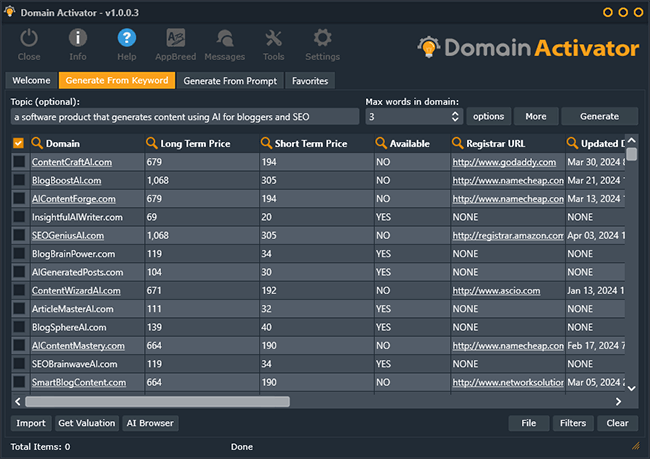Click the Help question mark icon

click(x=127, y=39)
